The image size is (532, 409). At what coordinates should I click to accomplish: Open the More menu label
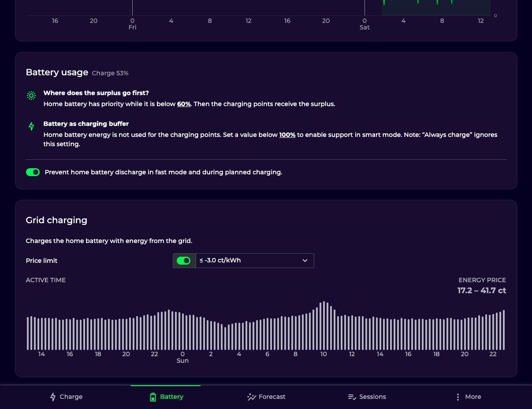tap(473, 397)
